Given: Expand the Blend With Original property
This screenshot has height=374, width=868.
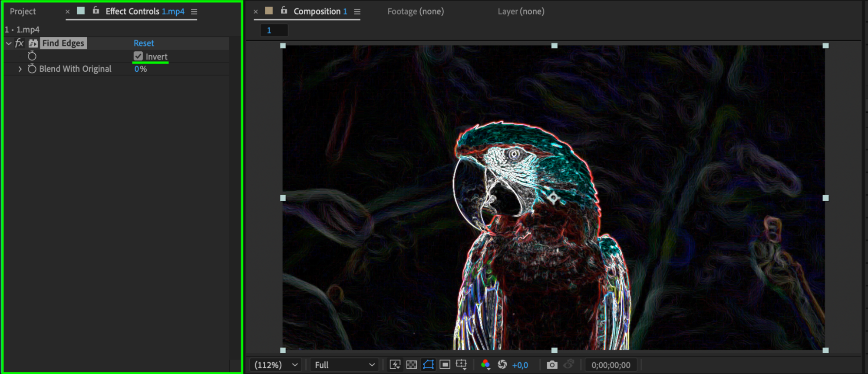Looking at the screenshot, I should pyautogui.click(x=20, y=69).
